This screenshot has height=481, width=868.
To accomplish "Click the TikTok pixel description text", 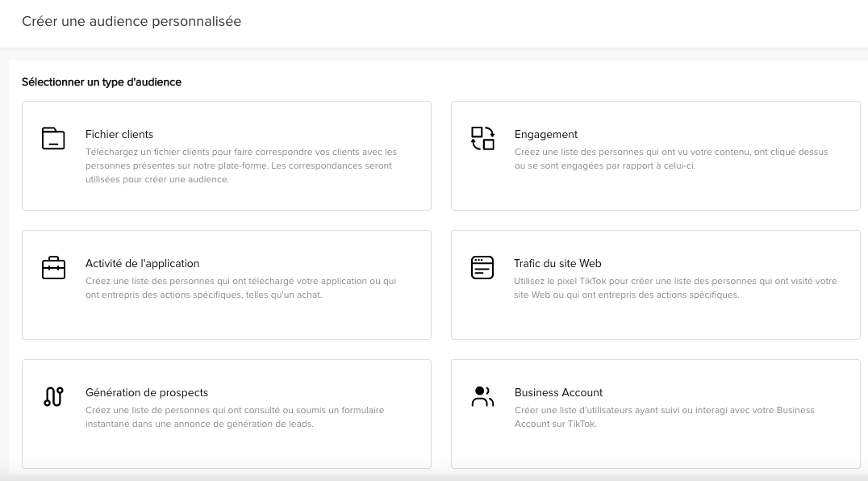I will (x=675, y=288).
